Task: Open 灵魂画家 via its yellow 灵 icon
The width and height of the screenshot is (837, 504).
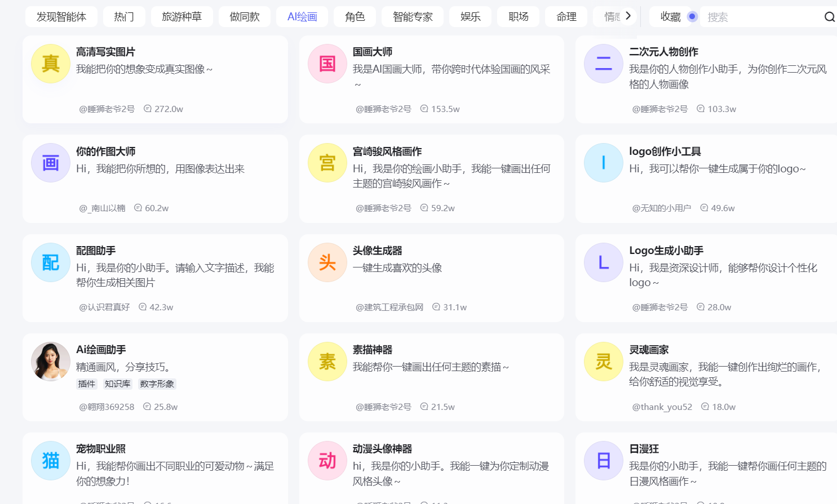Action: coord(603,361)
